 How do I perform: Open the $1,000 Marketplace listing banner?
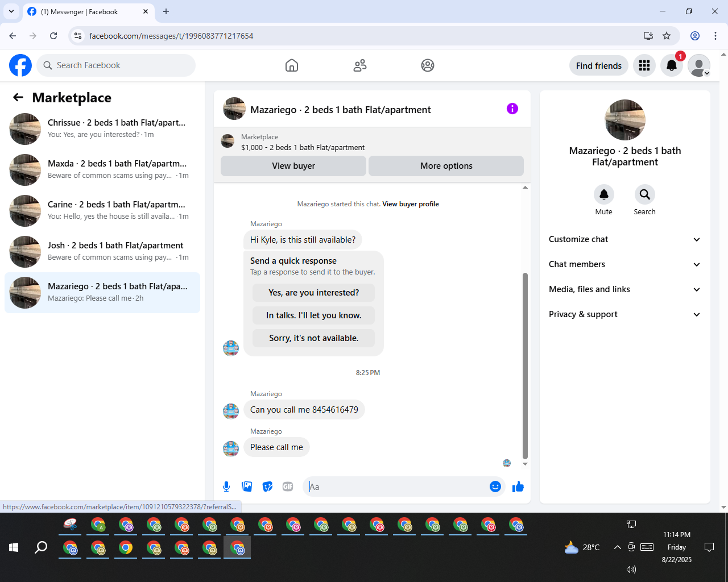(372, 142)
